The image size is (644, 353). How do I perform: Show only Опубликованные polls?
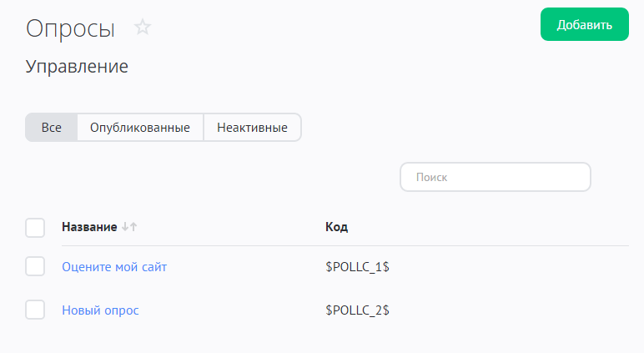tap(140, 128)
